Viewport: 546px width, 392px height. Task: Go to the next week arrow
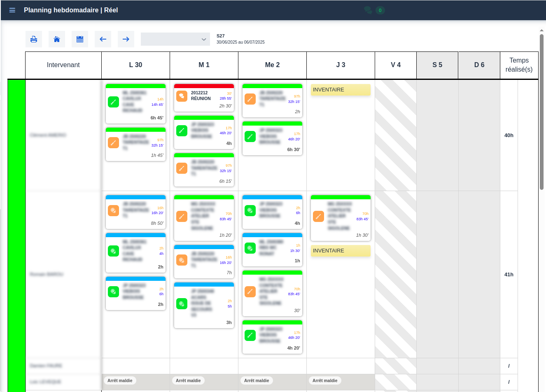click(x=126, y=39)
